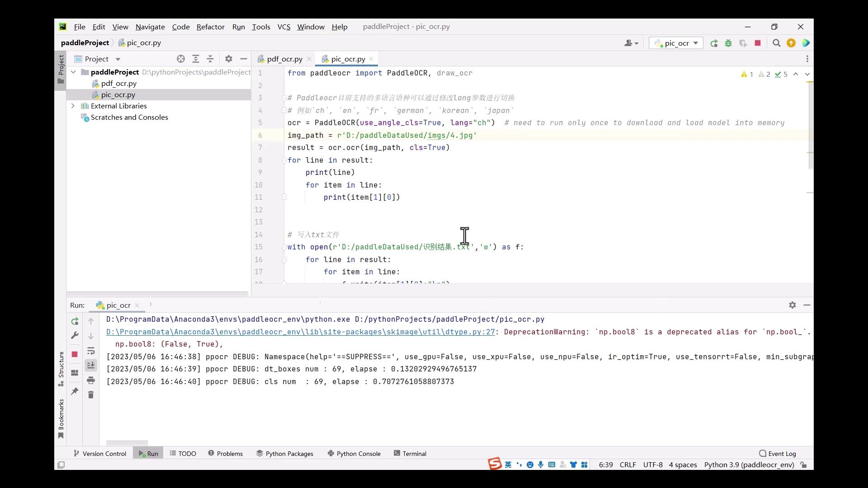Collapse the for loop fold marker on line 8

point(284,160)
